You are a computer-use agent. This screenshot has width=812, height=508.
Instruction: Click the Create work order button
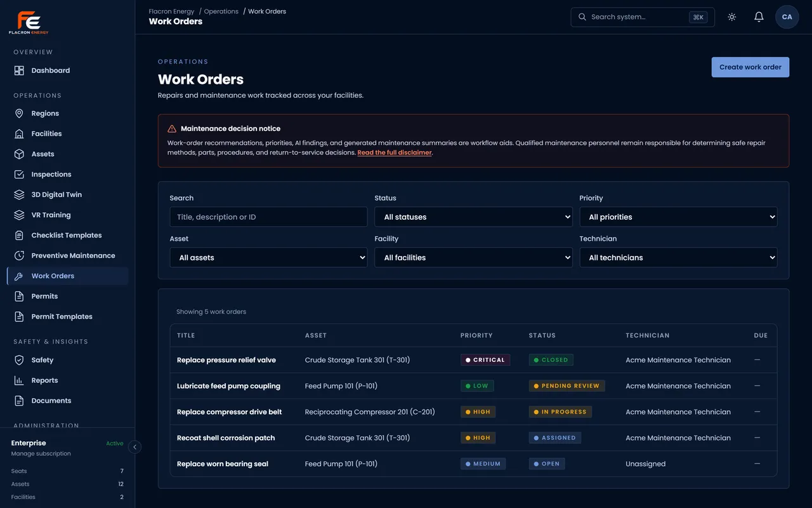[x=750, y=67]
